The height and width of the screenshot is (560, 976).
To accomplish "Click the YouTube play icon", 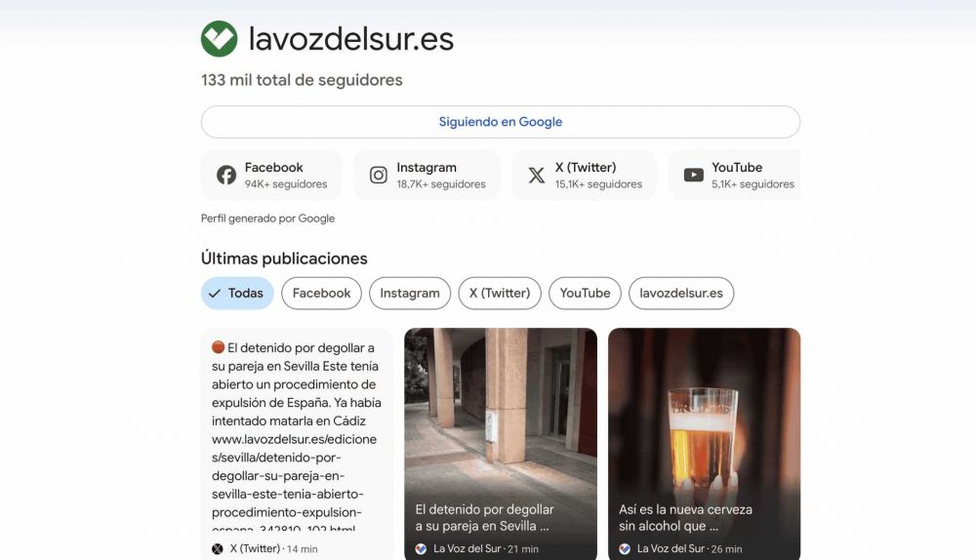I will pos(693,175).
